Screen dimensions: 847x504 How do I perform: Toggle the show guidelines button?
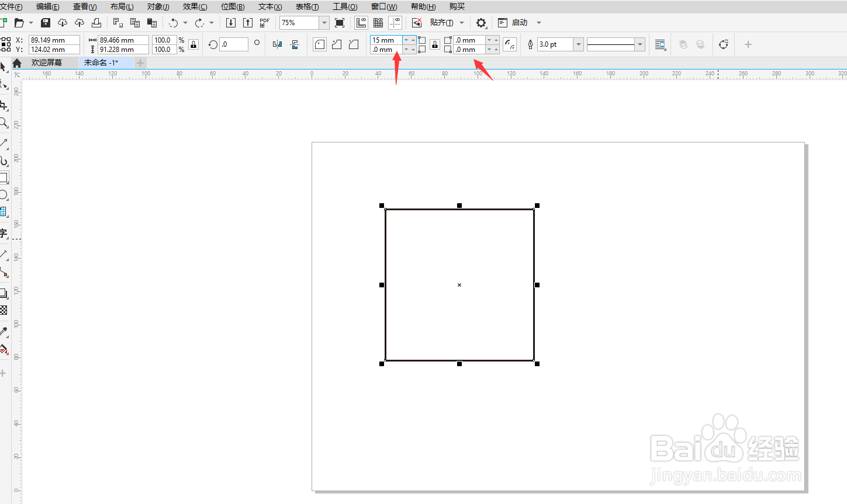[395, 23]
